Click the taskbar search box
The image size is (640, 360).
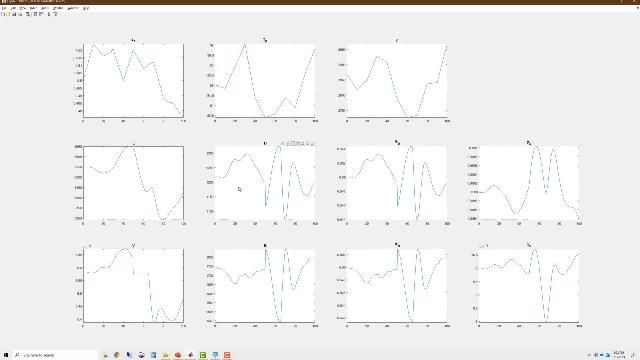55,355
